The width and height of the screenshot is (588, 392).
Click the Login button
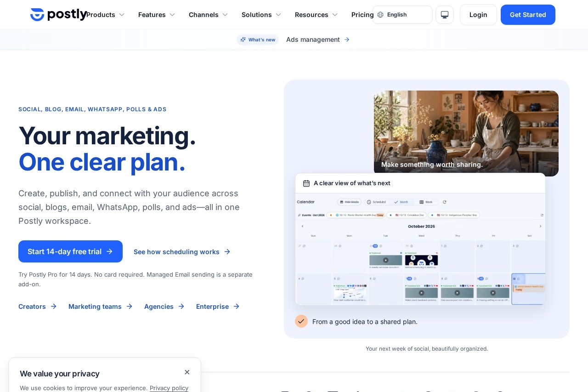[x=478, y=15]
